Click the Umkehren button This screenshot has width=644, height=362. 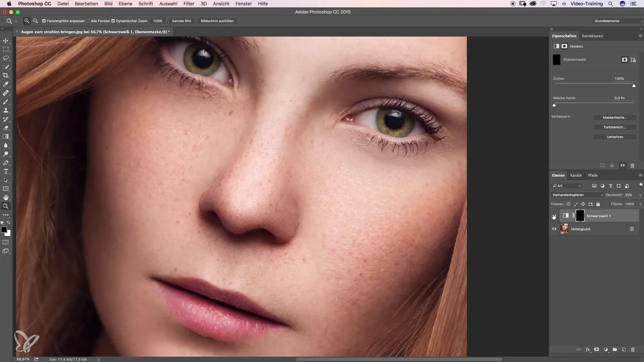pyautogui.click(x=615, y=137)
